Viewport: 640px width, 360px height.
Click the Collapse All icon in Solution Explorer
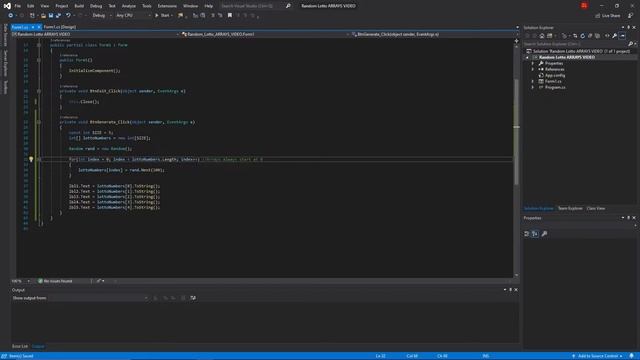click(x=590, y=36)
